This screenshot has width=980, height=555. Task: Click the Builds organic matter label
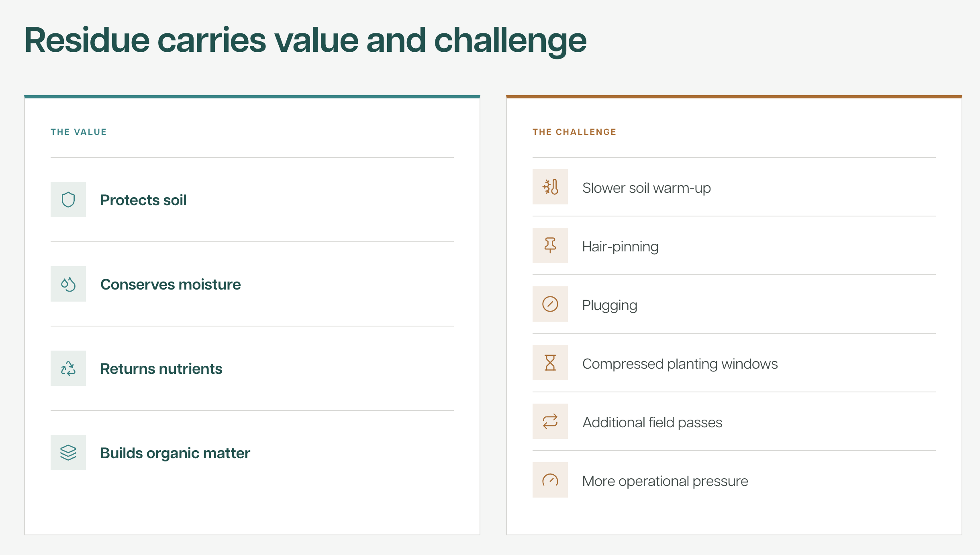[175, 453]
